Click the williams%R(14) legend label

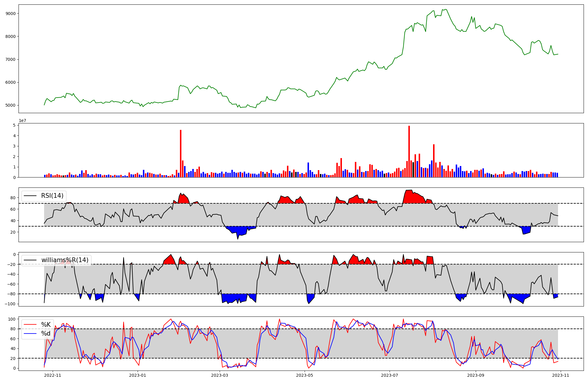click(x=65, y=260)
